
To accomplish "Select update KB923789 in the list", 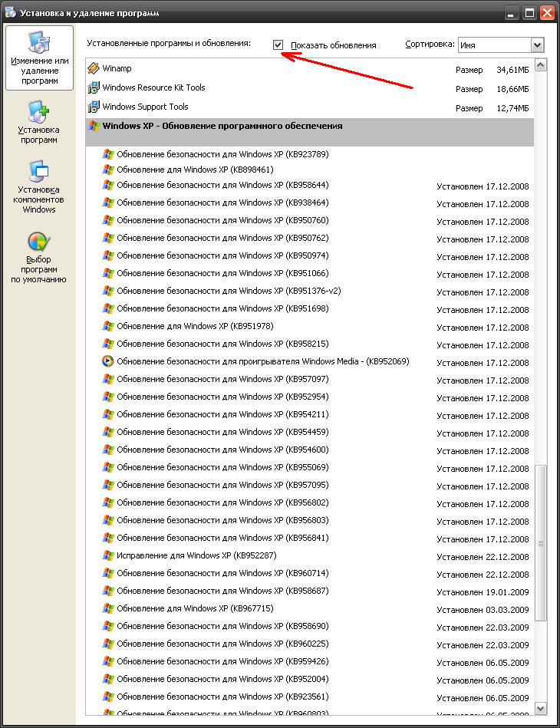I will click(x=222, y=154).
